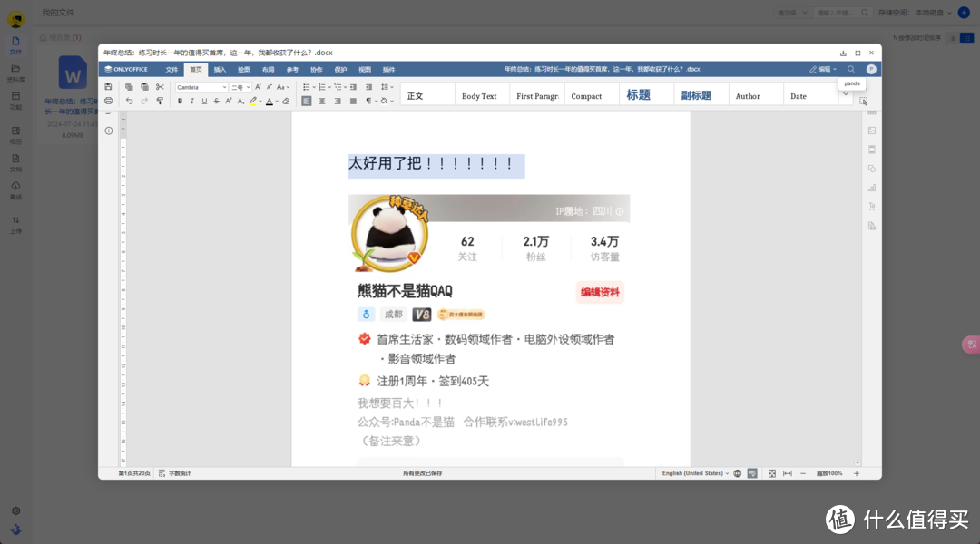Select the format painter tool

160,101
